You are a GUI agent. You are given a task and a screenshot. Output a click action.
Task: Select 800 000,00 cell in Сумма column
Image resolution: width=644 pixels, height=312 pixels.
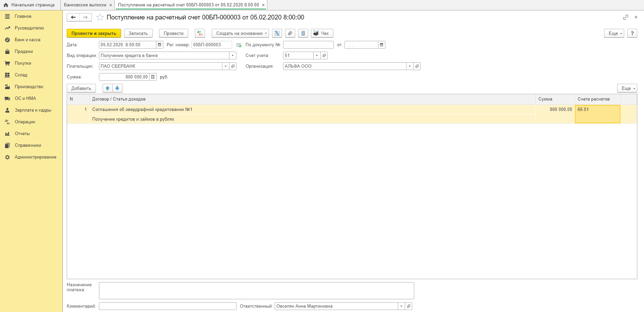555,114
